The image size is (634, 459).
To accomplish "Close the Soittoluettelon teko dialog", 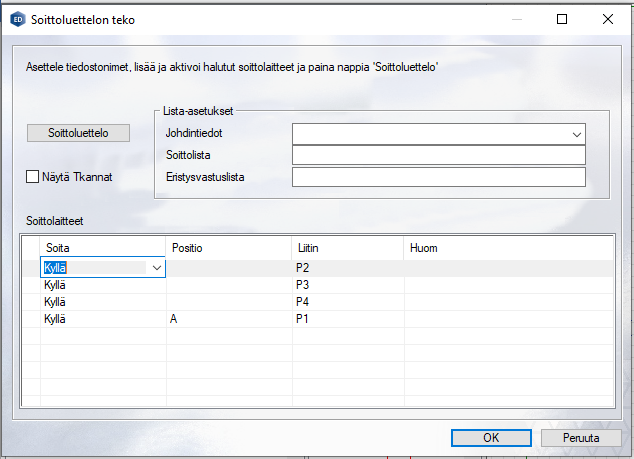I will point(607,19).
